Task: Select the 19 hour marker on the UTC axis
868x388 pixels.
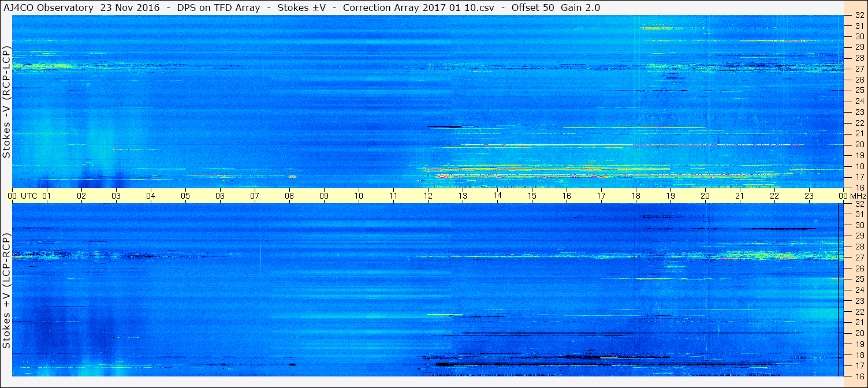Action: (670, 196)
